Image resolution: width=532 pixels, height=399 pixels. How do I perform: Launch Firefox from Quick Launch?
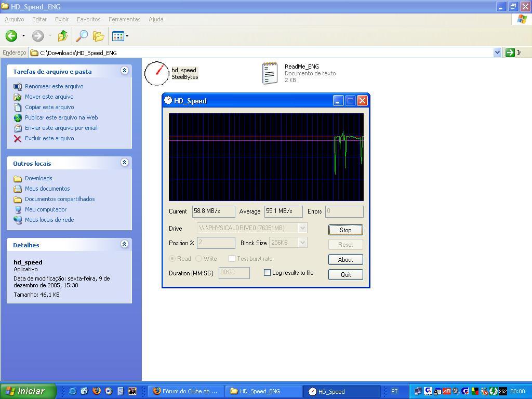pos(97,391)
